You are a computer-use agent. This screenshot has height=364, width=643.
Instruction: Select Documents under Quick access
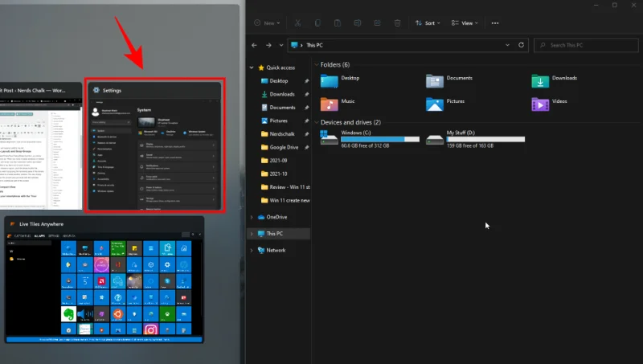283,108
